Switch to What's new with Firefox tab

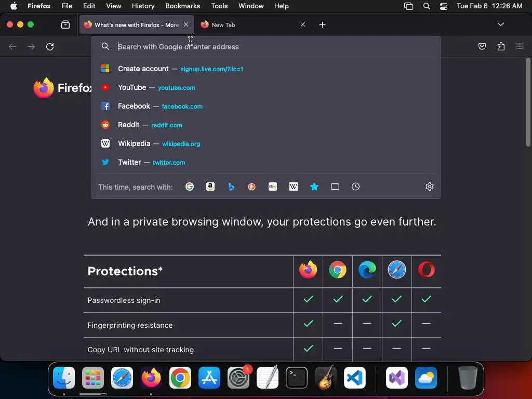pos(137,25)
